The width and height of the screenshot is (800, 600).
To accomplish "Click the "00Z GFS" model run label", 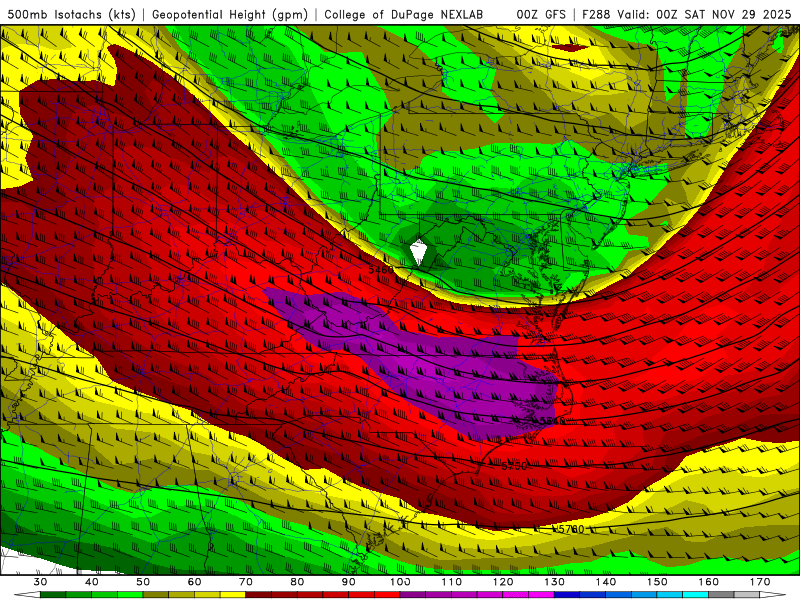I will (x=541, y=15).
